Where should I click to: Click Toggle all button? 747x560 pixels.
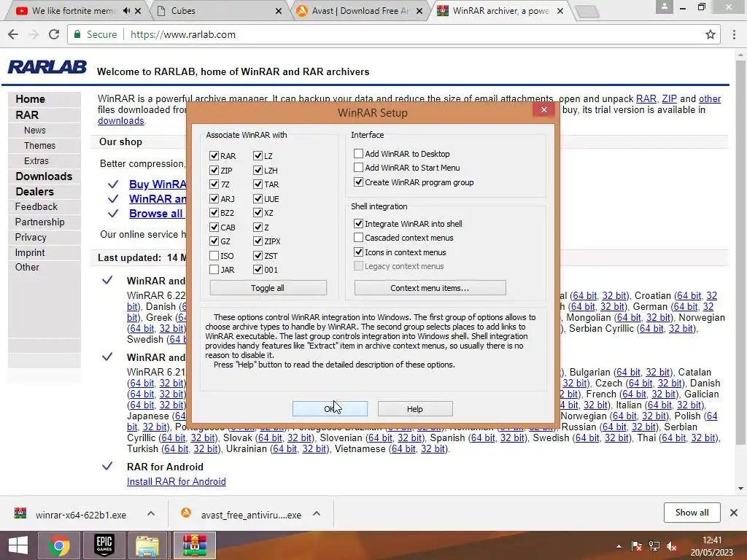pos(268,287)
